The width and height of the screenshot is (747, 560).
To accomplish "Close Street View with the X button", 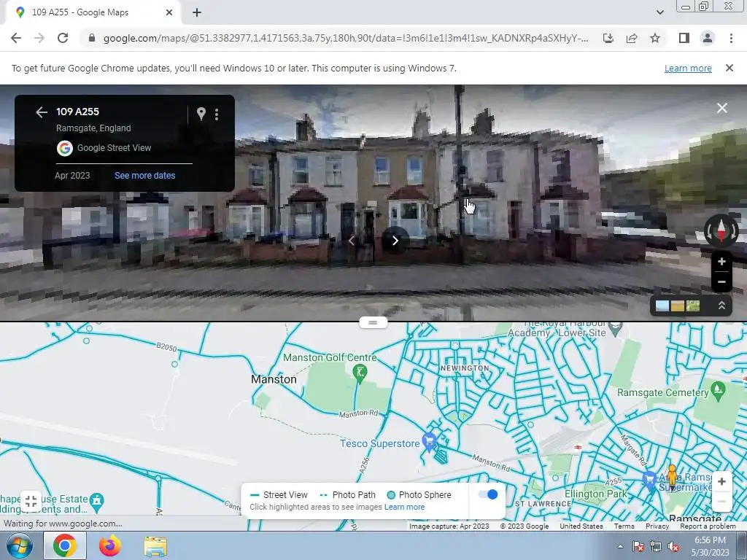I will pyautogui.click(x=722, y=108).
